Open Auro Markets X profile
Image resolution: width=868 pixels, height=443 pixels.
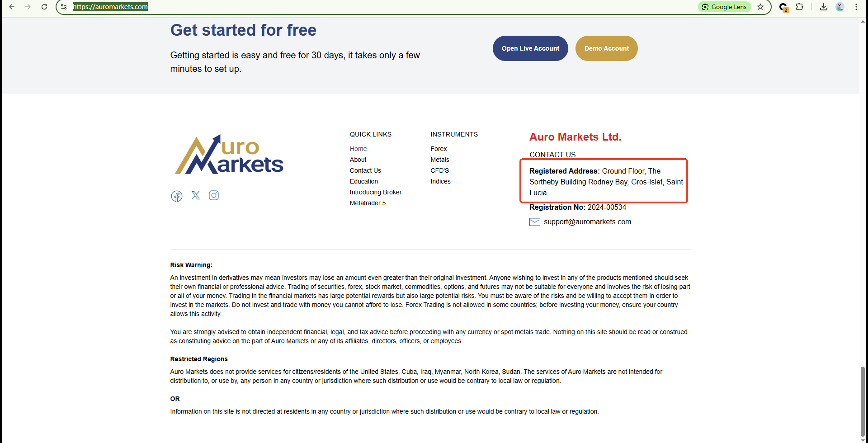[x=196, y=195]
